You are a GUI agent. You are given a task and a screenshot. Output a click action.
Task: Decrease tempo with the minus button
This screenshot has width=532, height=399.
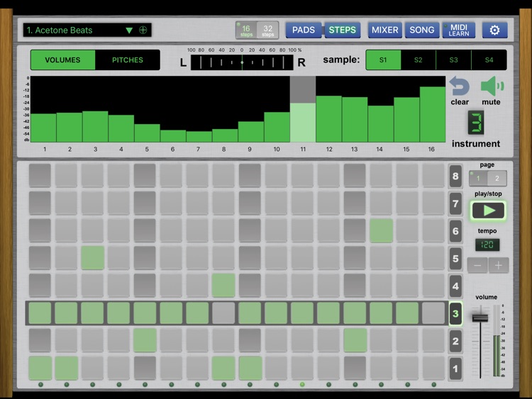click(477, 266)
